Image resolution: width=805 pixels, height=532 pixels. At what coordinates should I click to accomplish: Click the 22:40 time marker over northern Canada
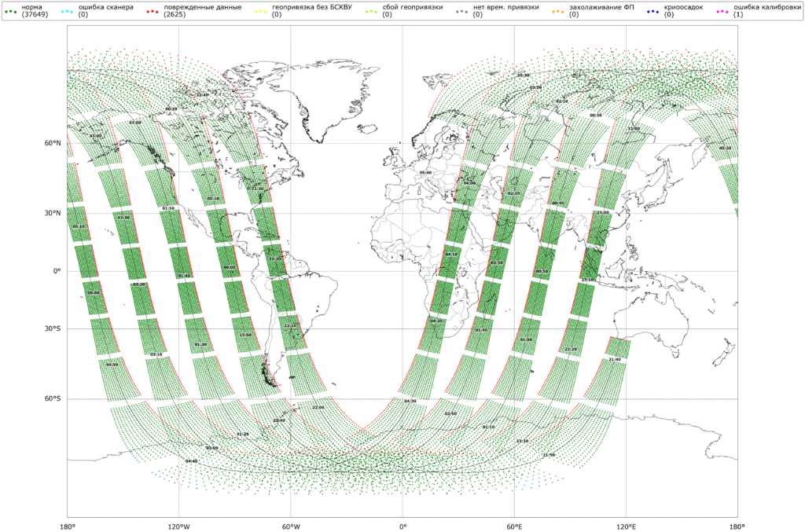coord(202,95)
